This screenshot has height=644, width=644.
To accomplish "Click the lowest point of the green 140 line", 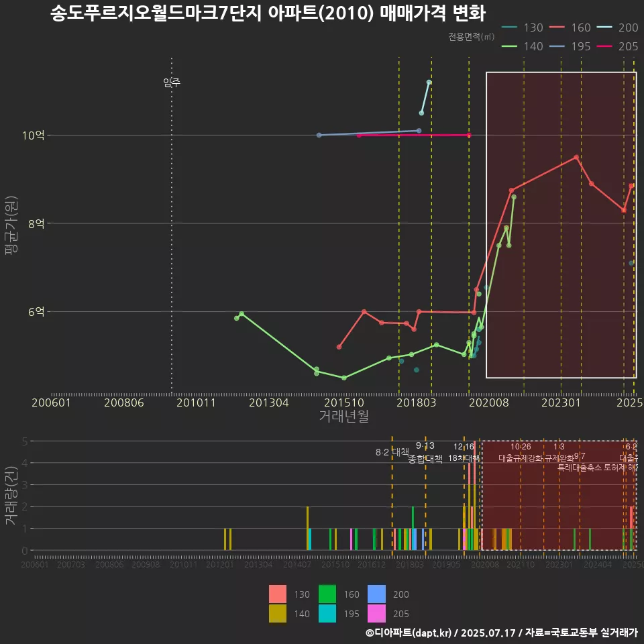I will [344, 378].
